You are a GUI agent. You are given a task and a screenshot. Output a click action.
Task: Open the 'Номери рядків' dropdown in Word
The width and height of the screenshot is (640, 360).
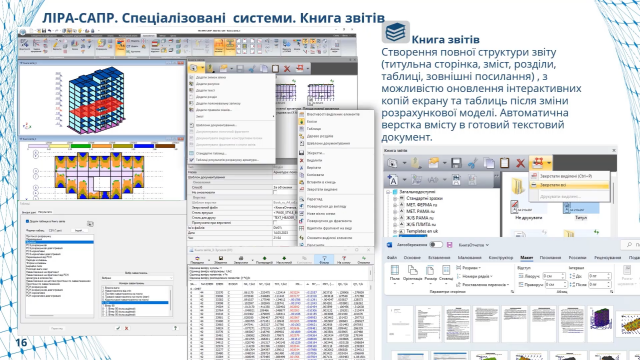point(475,276)
